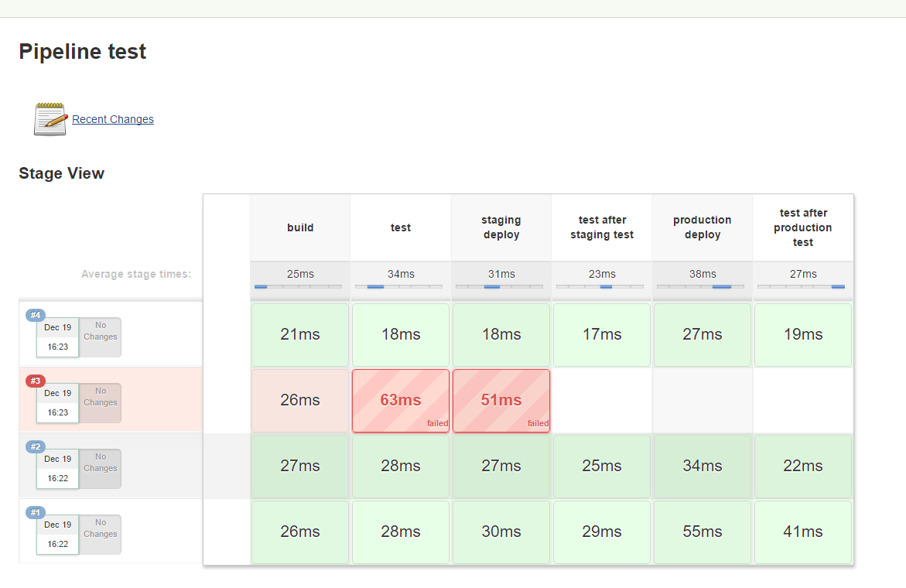Click production deploy 38ms progress bar
906x588 pixels.
point(700,286)
